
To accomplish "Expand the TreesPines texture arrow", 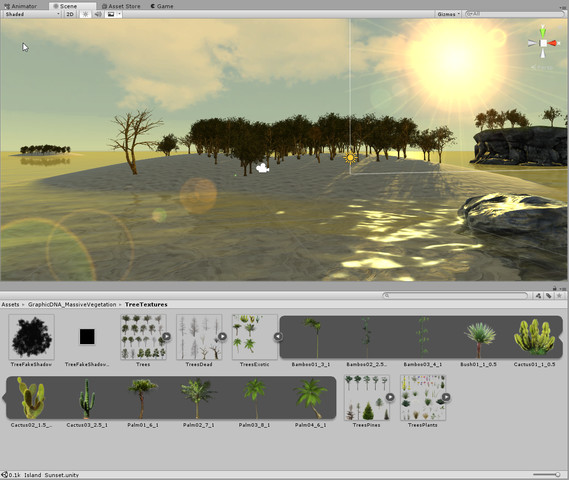I will [390, 397].
